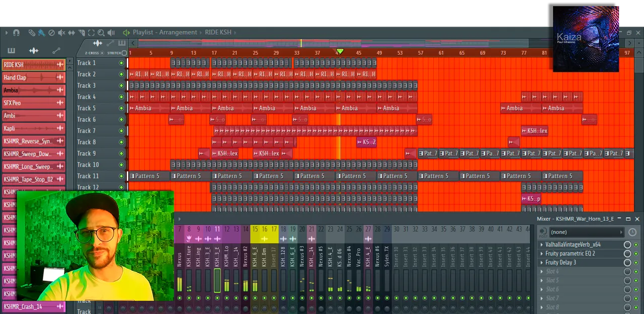
Task: Click the POST icon in mixer
Action: (543, 232)
